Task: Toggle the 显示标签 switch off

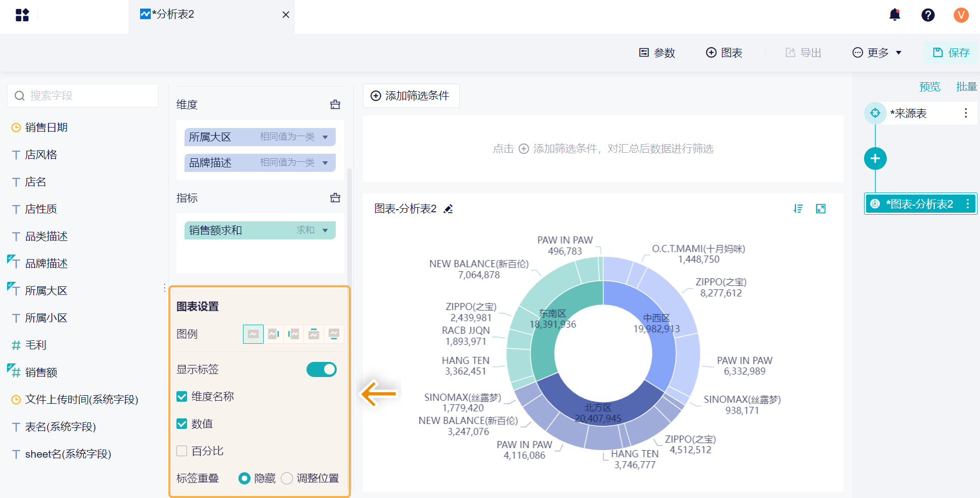Action: pyautogui.click(x=321, y=369)
